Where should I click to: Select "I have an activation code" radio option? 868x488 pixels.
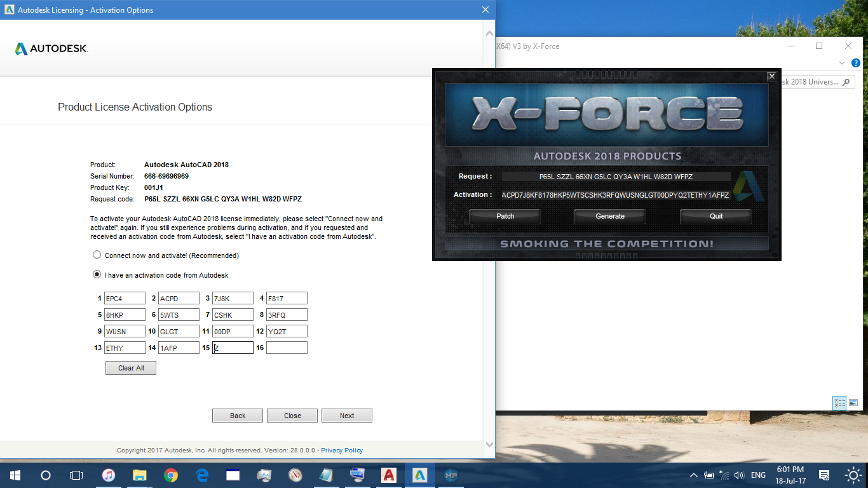pos(97,274)
